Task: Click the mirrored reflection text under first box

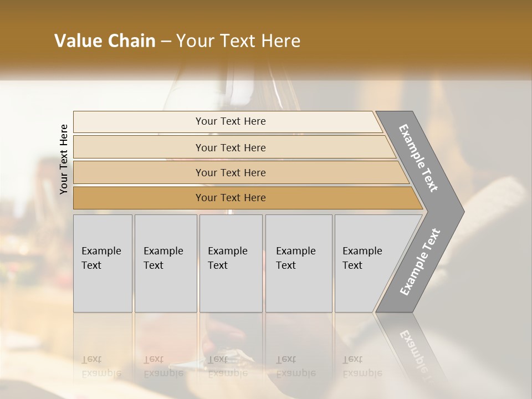Action: [101, 366]
